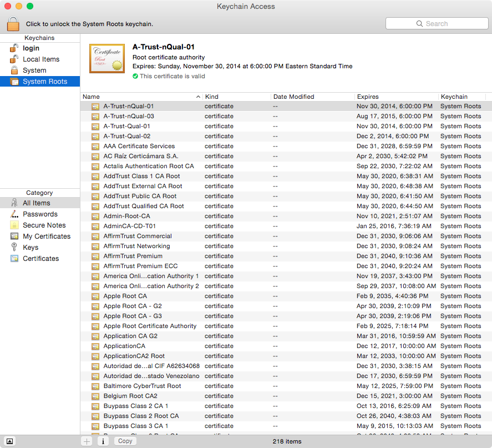The width and height of the screenshot is (492, 448).
Task: Click the Baltimore CyberTrust Root certificate icon
Action: [x=95, y=386]
